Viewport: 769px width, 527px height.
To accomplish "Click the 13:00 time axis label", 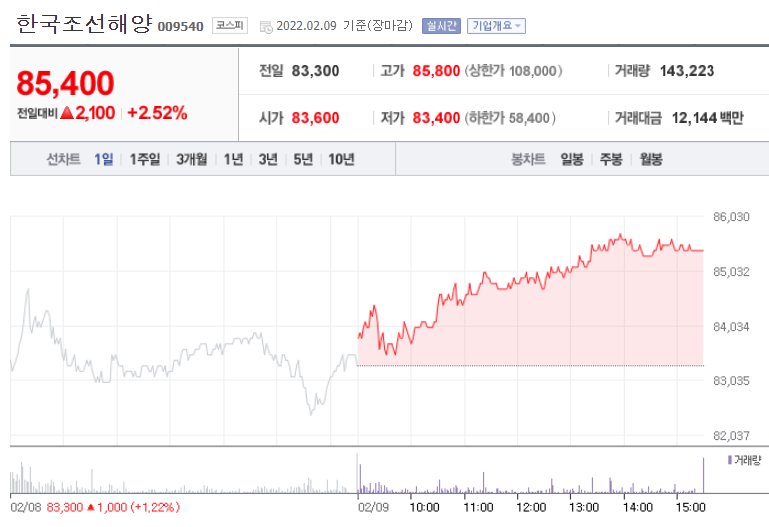I will click(584, 507).
